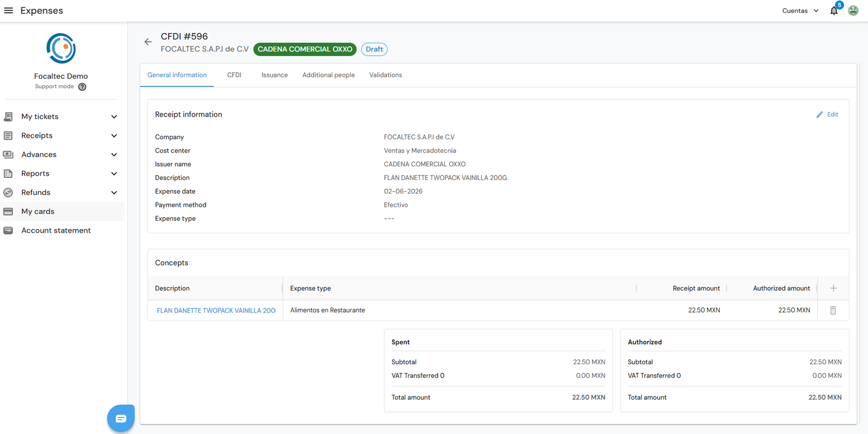The height and width of the screenshot is (434, 868).
Task: Click the Draft status badge
Action: coord(374,49)
